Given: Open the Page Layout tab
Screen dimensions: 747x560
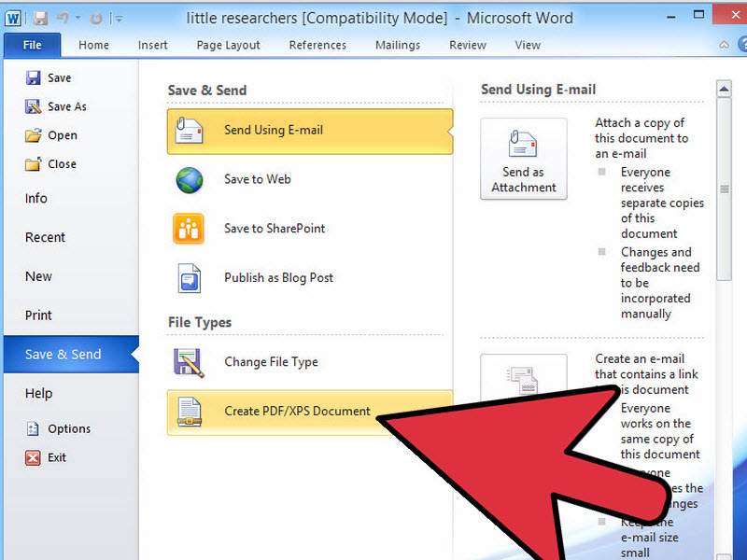Looking at the screenshot, I should (228, 46).
